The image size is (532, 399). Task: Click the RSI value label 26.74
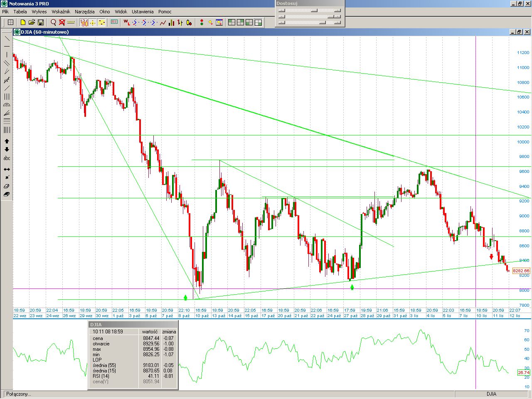pos(523,373)
